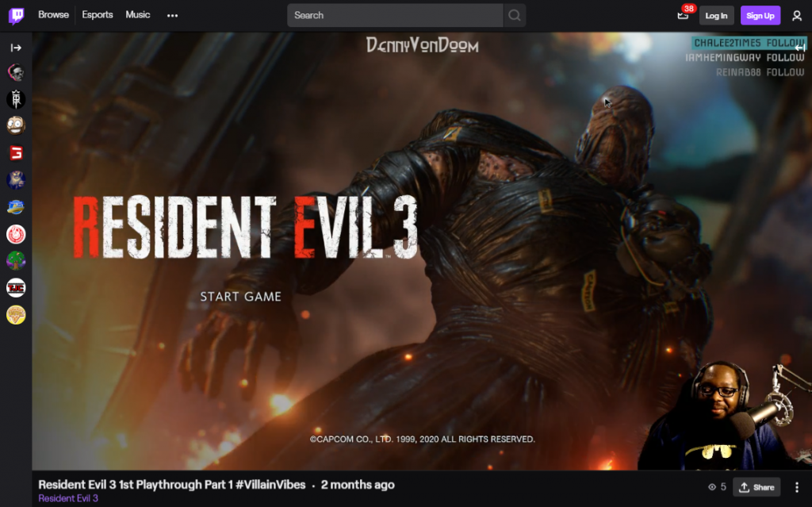Image resolution: width=812 pixels, height=507 pixels.
Task: Open channel avatar with red swirl on white
Action: (x=16, y=234)
